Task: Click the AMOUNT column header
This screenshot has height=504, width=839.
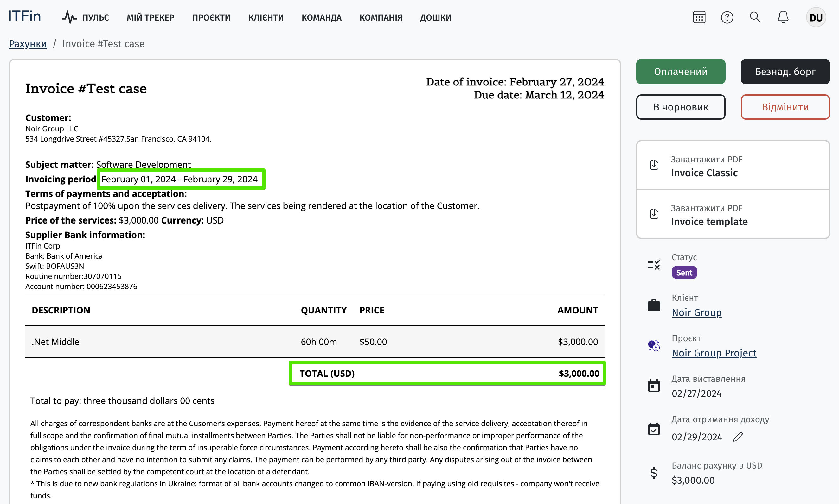Action: [577, 310]
